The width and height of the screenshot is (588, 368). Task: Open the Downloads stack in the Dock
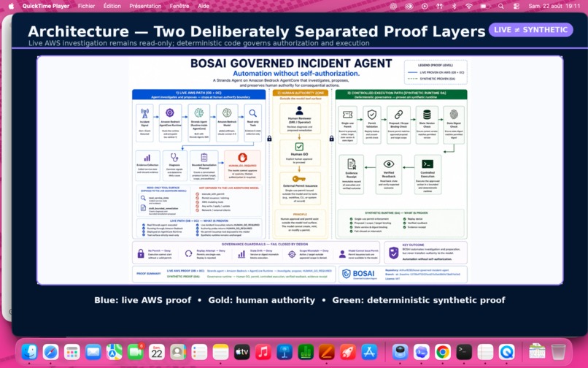[x=537, y=352]
